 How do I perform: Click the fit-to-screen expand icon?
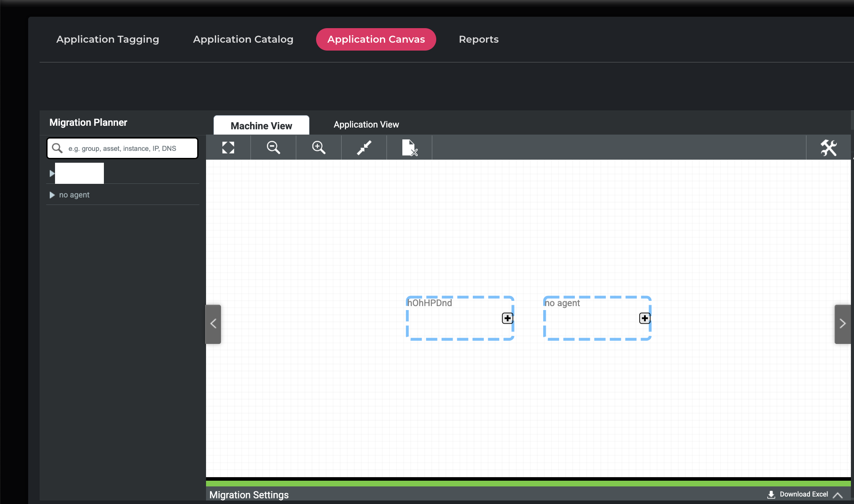click(228, 148)
